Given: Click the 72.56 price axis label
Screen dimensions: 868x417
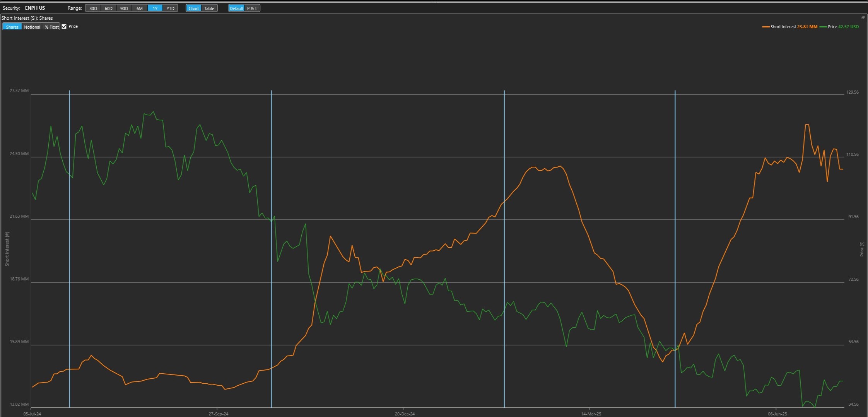Looking at the screenshot, I should point(853,279).
